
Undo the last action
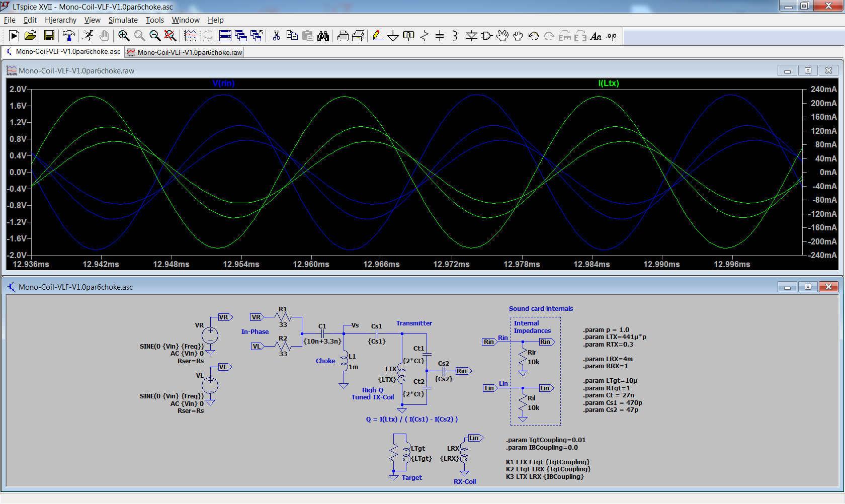tap(533, 36)
